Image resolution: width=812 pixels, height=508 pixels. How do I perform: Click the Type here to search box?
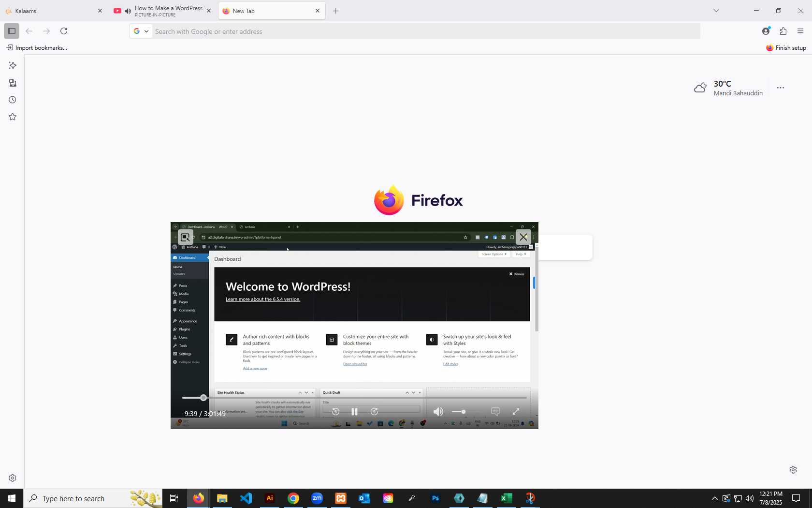[x=93, y=498]
